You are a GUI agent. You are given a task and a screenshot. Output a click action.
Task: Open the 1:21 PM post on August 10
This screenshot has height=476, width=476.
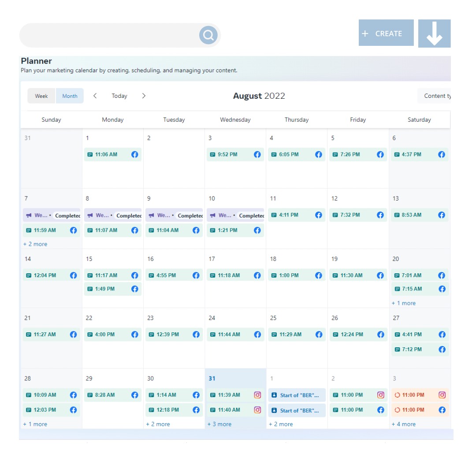(x=235, y=231)
